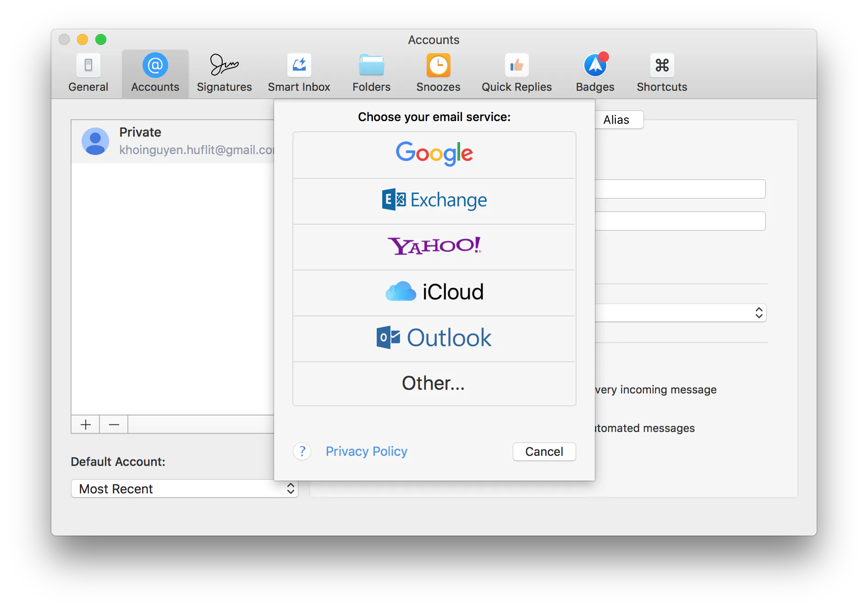Click the plus button to add account
868x609 pixels.
click(86, 425)
